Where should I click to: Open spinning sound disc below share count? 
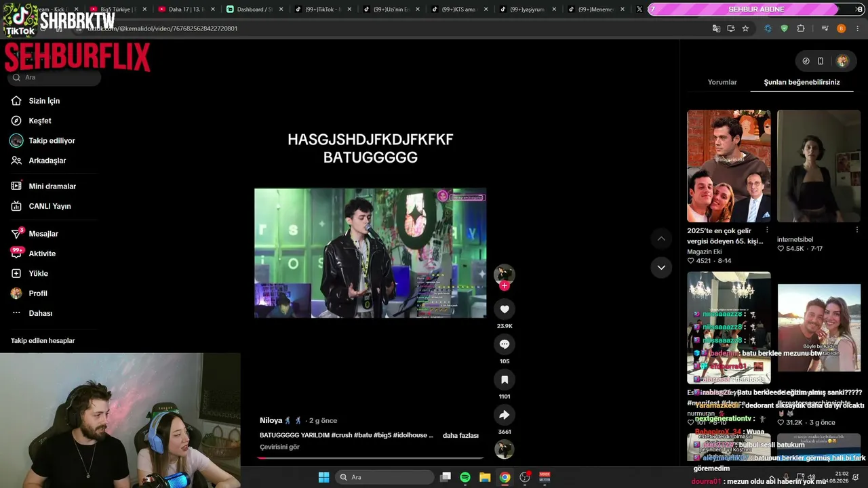tap(505, 449)
